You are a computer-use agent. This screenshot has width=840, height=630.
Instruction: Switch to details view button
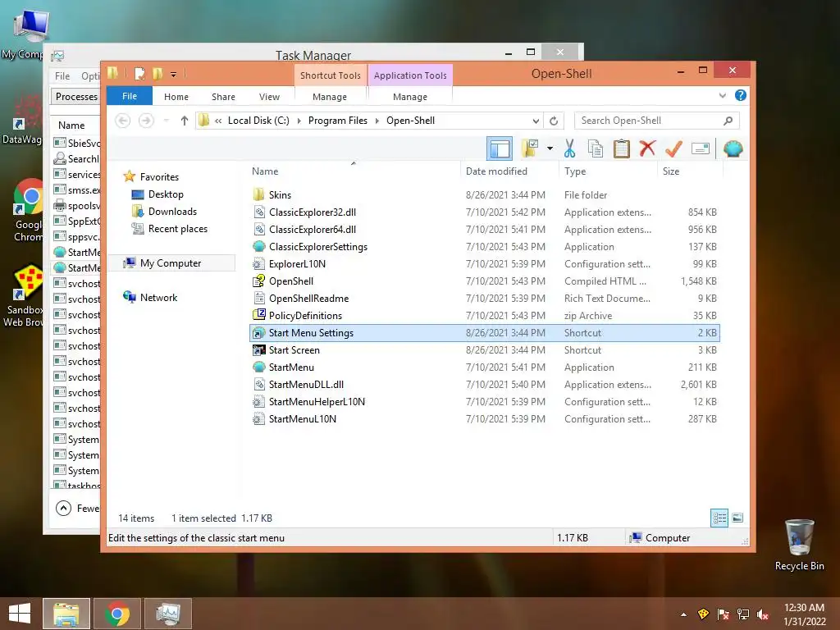(x=719, y=518)
